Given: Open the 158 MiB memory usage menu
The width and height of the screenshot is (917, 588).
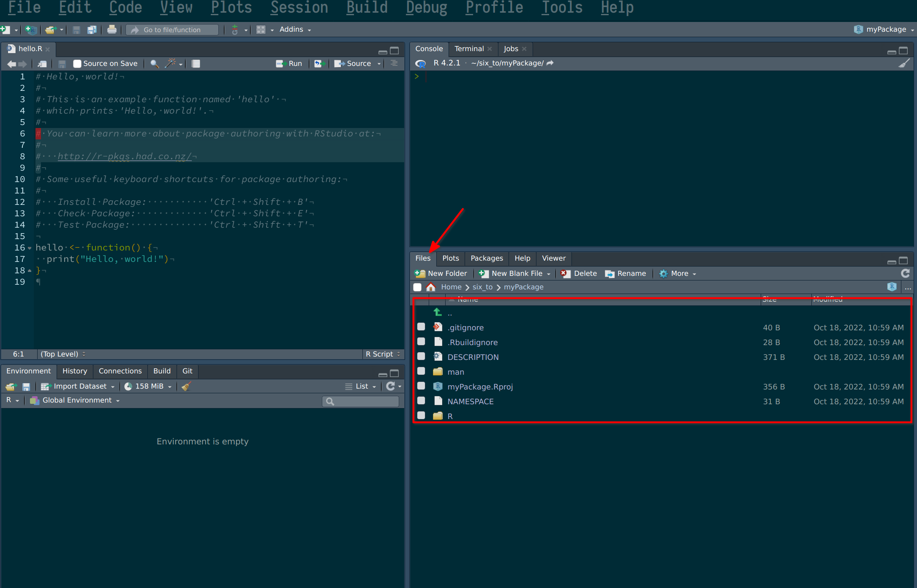Looking at the screenshot, I should click(x=148, y=386).
